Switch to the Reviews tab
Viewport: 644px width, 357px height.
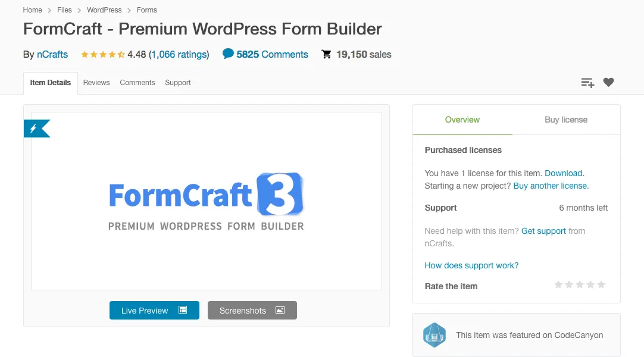click(x=96, y=83)
